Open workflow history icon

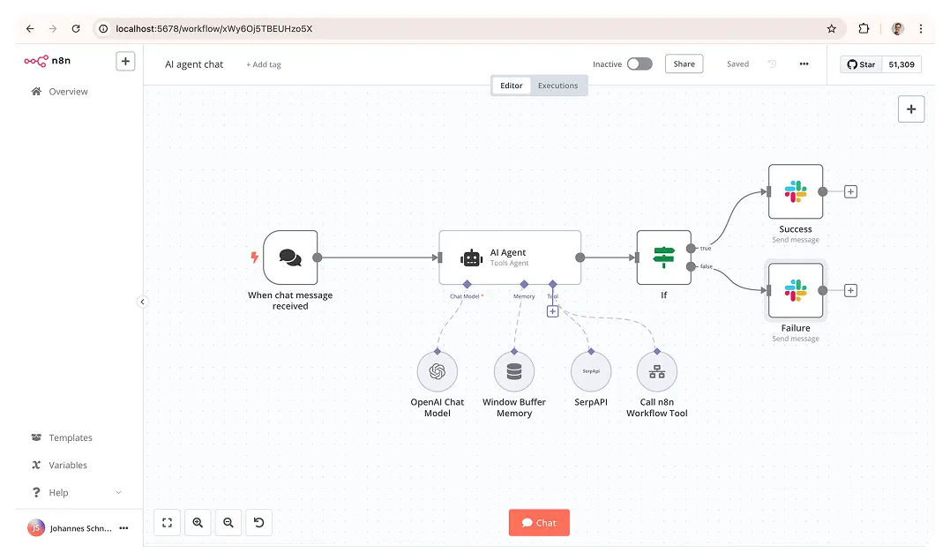point(772,63)
